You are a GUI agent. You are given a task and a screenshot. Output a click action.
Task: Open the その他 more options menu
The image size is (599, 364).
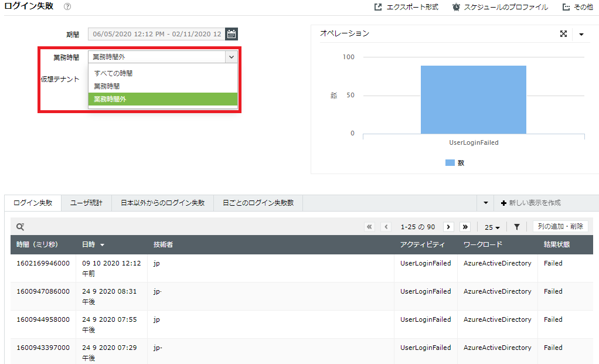(x=578, y=7)
